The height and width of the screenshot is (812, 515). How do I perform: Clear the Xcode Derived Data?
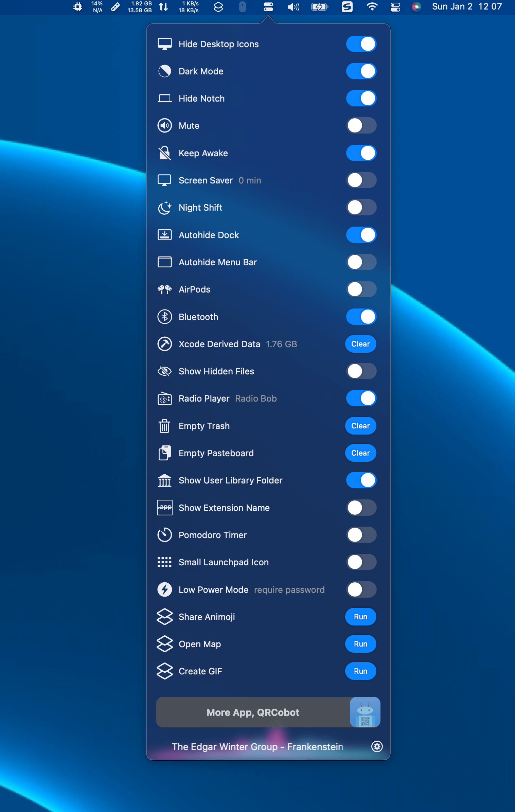pos(361,344)
